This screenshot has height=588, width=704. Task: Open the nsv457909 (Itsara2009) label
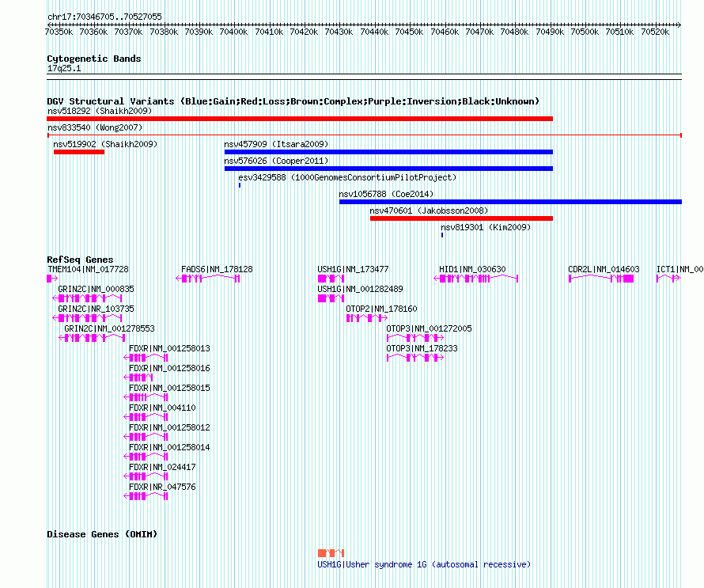276,144
